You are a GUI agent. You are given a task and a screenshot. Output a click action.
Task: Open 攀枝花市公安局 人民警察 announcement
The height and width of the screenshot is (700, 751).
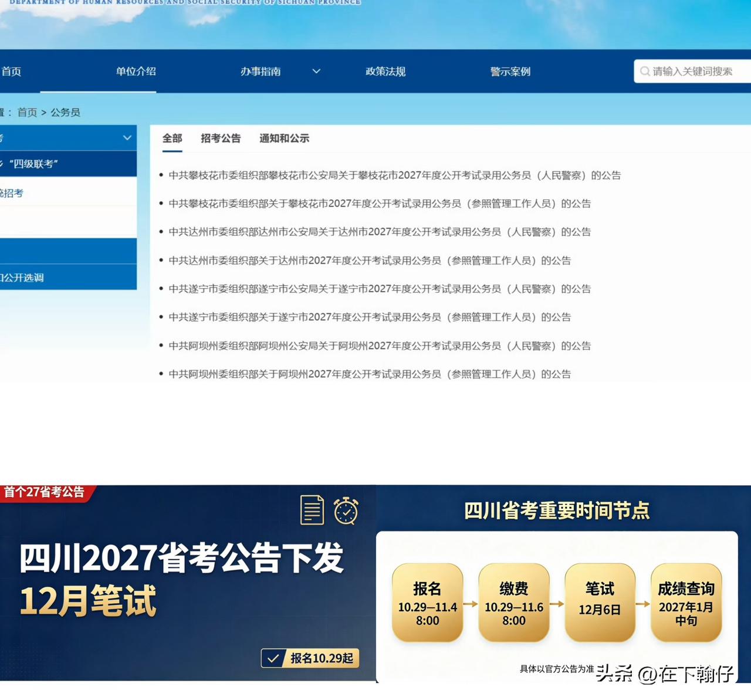coord(395,175)
